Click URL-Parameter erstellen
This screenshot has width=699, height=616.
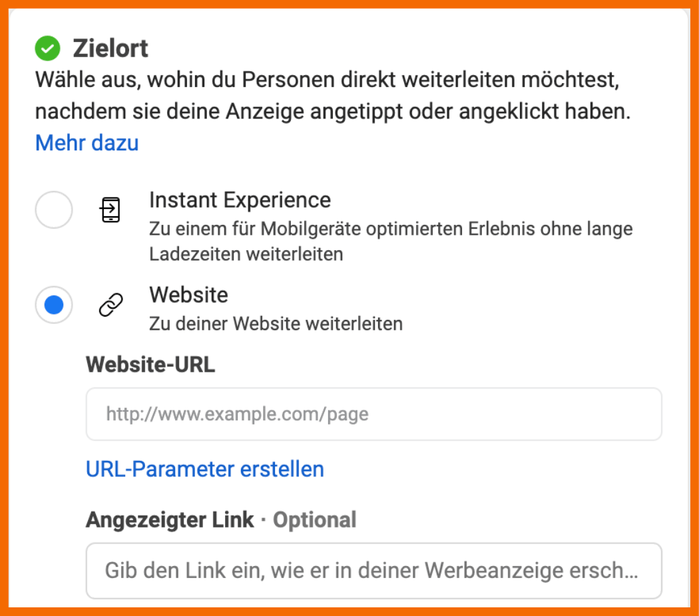[204, 469]
